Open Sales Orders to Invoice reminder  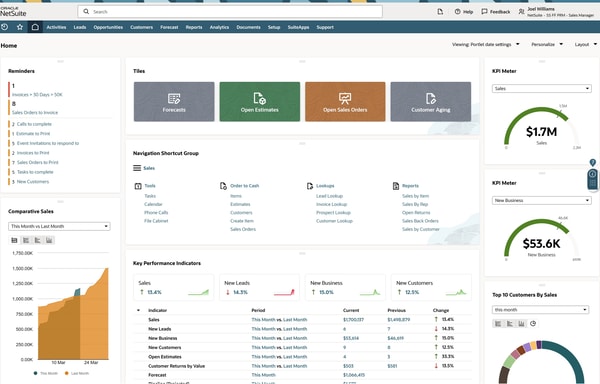point(34,112)
